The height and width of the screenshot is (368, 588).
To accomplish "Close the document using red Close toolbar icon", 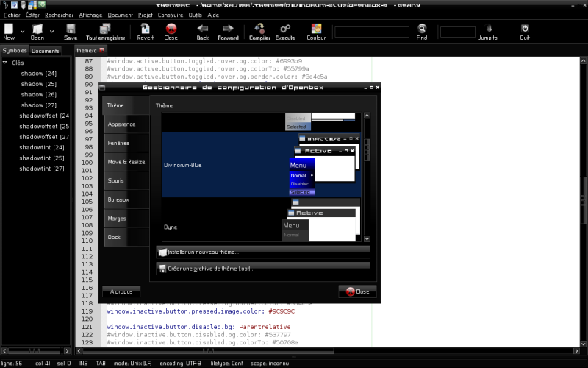I will [171, 29].
